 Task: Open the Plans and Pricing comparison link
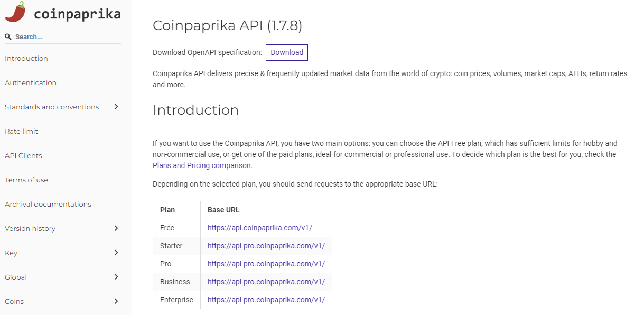pos(202,165)
